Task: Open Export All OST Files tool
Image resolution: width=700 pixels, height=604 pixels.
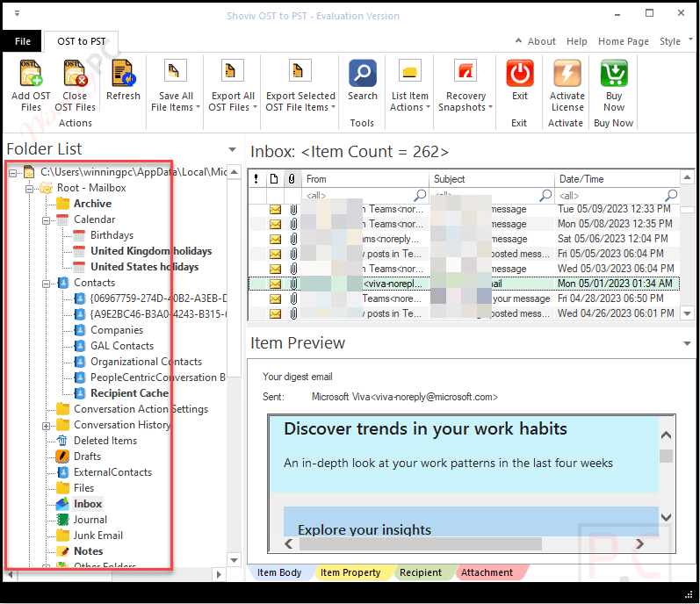Action: pos(233,85)
